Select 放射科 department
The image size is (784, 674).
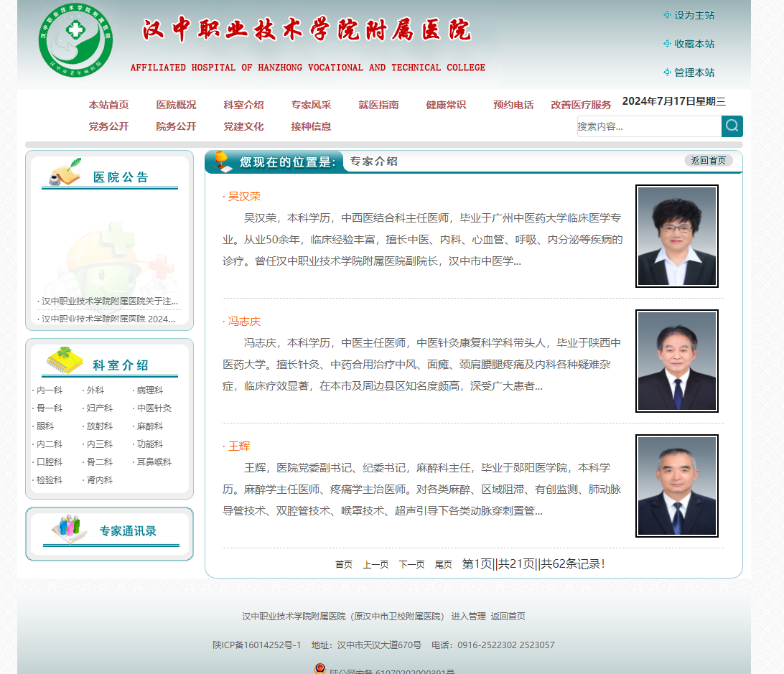coord(100,426)
